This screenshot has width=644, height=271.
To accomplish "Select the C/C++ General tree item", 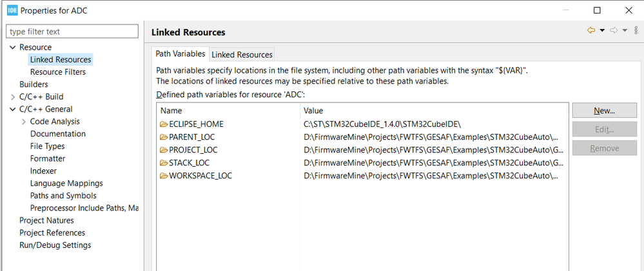I will (x=46, y=109).
